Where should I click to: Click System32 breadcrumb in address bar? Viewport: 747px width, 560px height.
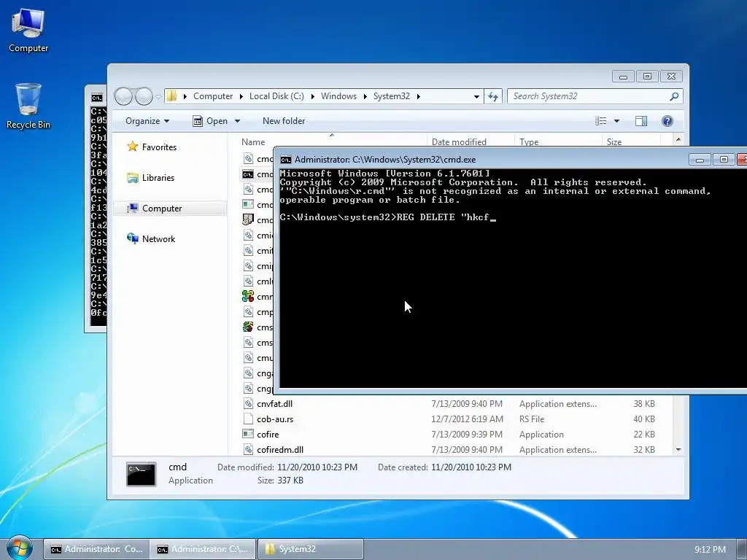[x=391, y=96]
